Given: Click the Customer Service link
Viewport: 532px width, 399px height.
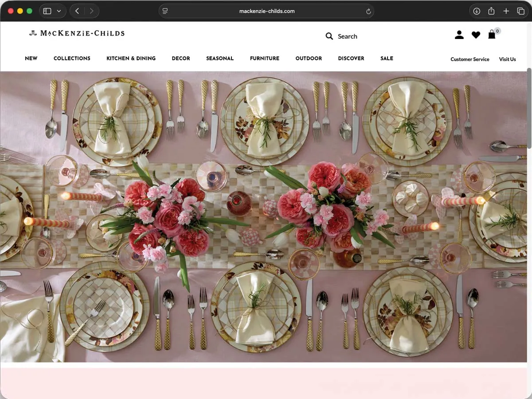Looking at the screenshot, I should click(x=470, y=59).
